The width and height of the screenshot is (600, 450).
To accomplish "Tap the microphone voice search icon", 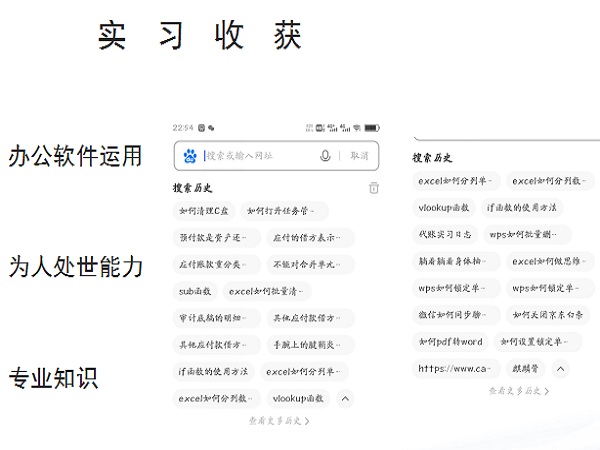I will [325, 156].
